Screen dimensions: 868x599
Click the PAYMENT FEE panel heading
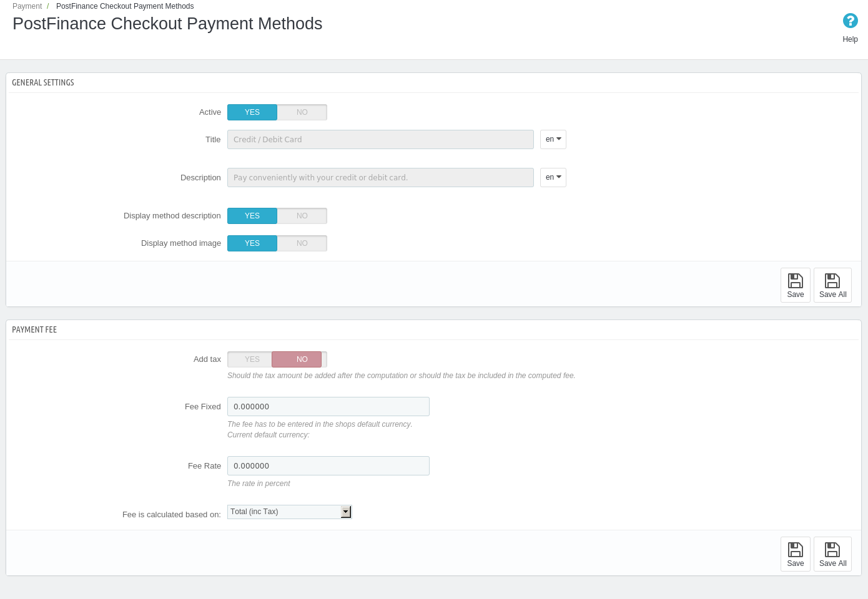34,329
